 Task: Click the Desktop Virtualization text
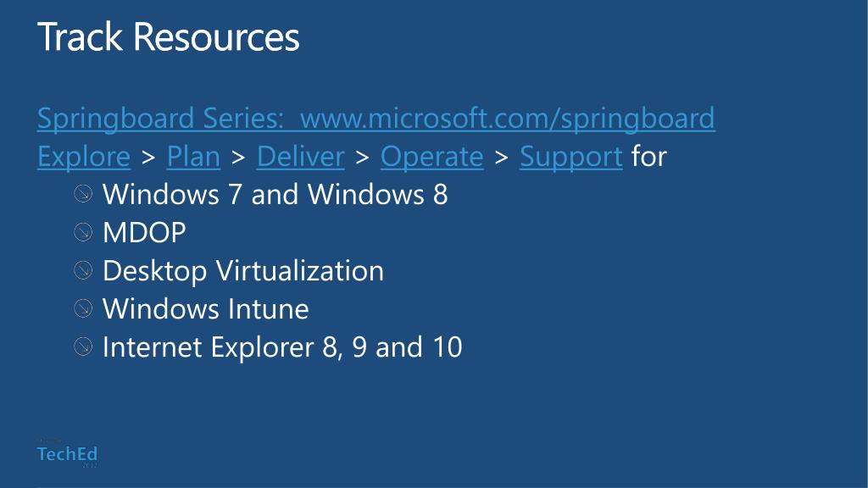243,271
